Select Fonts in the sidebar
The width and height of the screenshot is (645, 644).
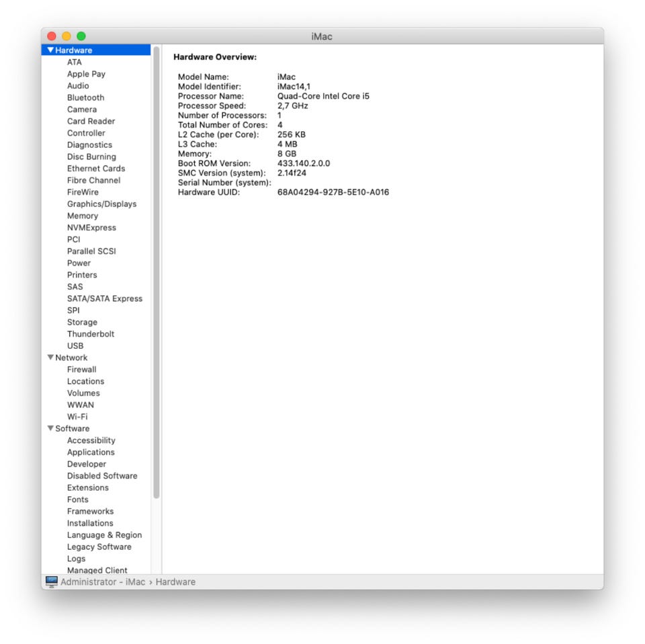pos(78,499)
